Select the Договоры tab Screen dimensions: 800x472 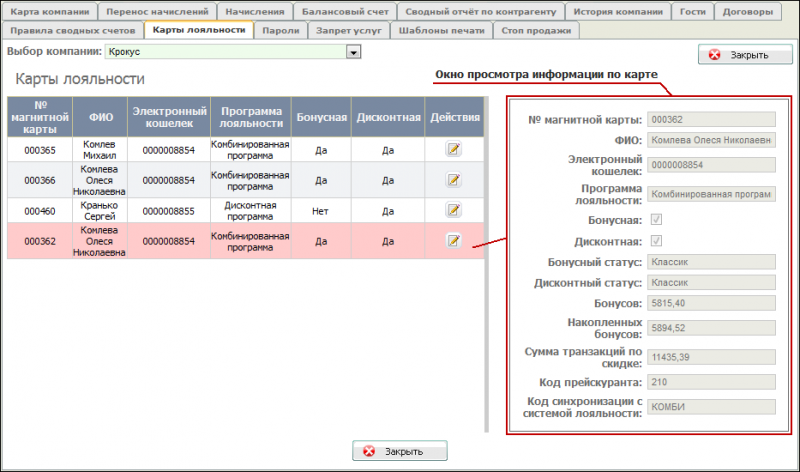746,12
